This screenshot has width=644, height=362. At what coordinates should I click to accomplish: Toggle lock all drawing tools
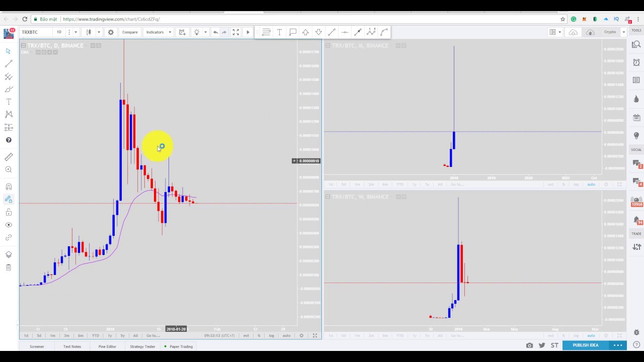[x=9, y=212]
